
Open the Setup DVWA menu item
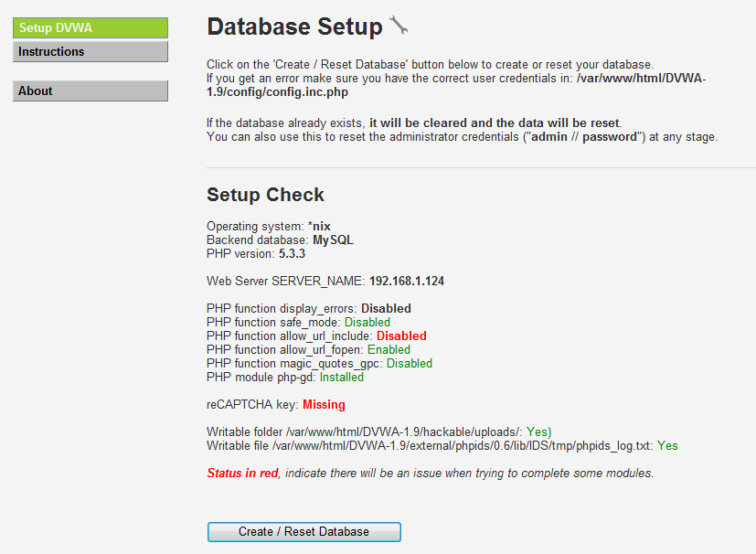pyautogui.click(x=91, y=28)
